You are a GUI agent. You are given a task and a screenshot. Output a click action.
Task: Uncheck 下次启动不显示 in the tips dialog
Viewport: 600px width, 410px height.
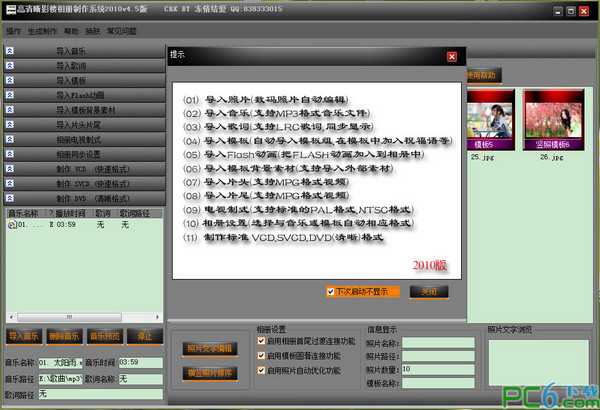tap(331, 291)
